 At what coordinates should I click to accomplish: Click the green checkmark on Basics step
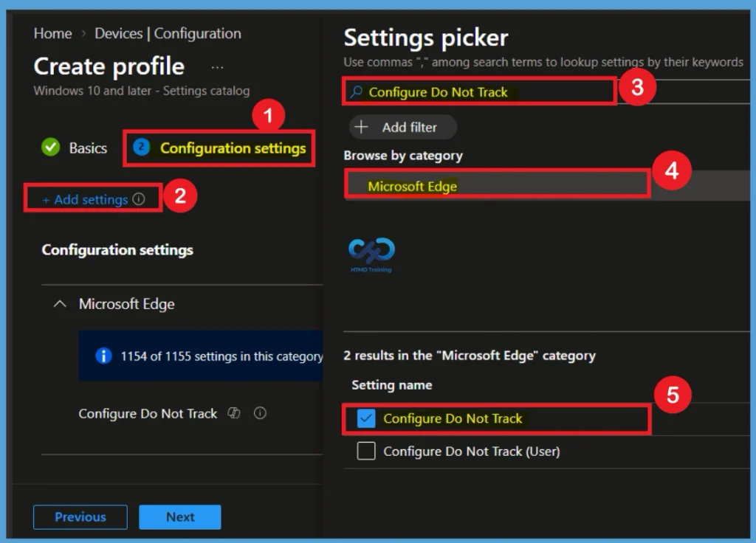[x=51, y=148]
